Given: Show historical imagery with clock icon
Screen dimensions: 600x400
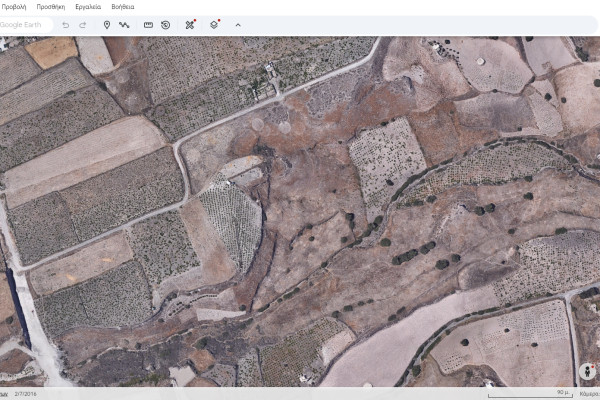Looking at the screenshot, I should pyautogui.click(x=165, y=24).
